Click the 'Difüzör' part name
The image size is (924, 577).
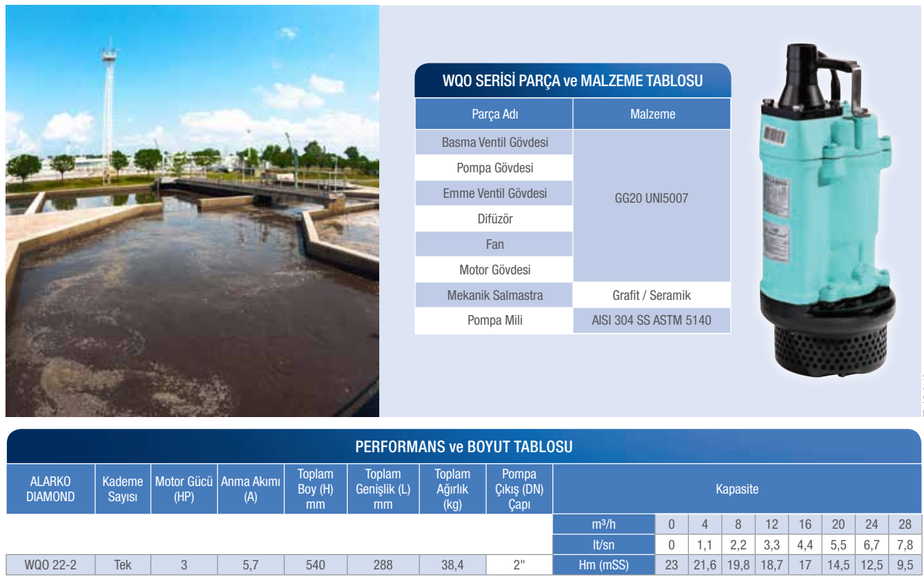pos(494,219)
